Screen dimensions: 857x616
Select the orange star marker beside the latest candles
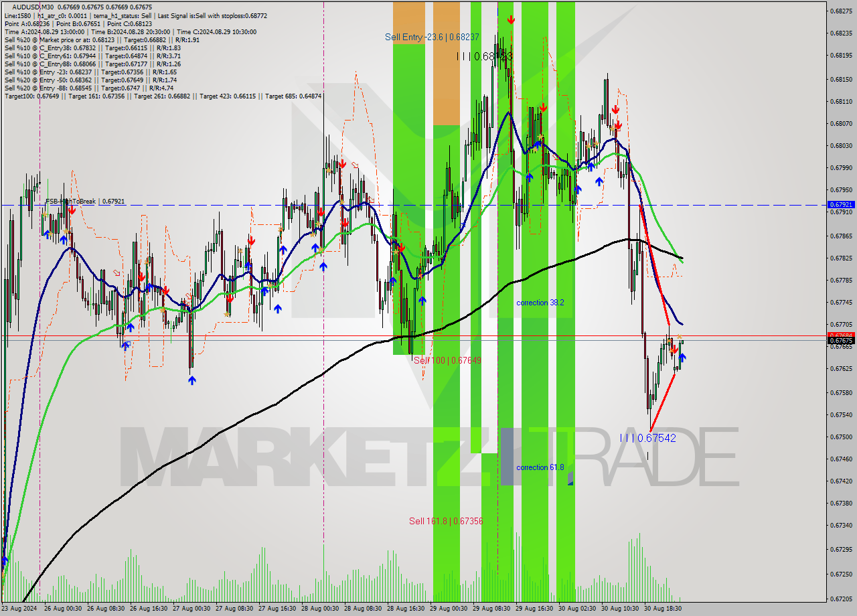coord(680,337)
